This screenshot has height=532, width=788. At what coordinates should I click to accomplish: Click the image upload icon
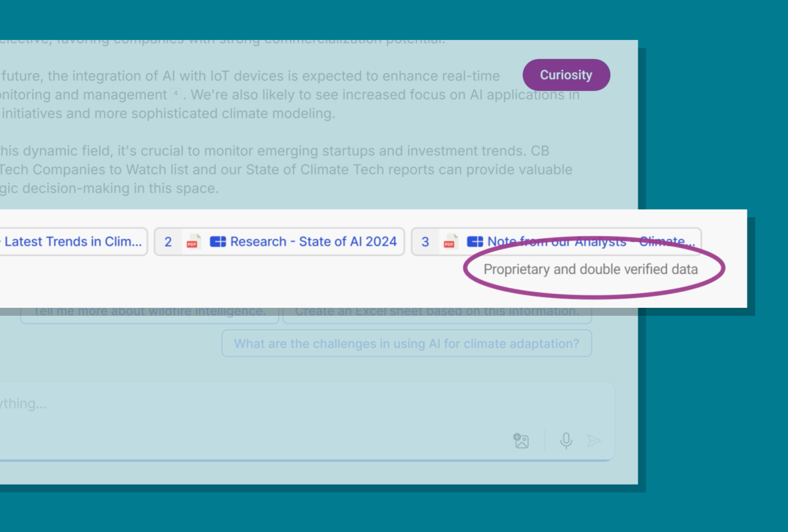[x=521, y=441]
